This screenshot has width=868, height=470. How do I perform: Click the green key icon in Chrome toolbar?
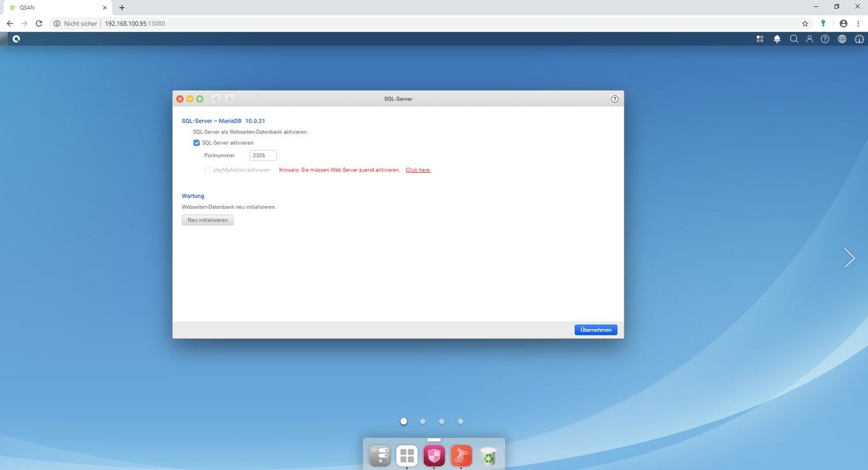click(x=823, y=24)
